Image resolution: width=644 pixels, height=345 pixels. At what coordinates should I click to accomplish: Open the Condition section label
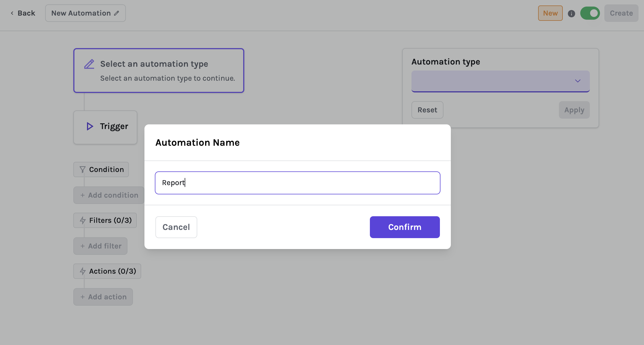point(101,169)
